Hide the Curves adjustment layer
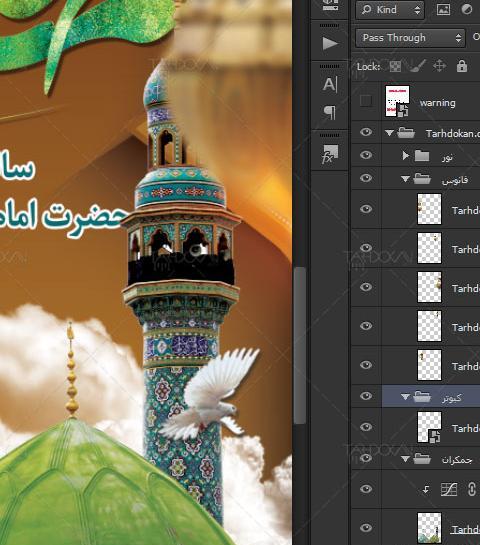 click(366, 489)
